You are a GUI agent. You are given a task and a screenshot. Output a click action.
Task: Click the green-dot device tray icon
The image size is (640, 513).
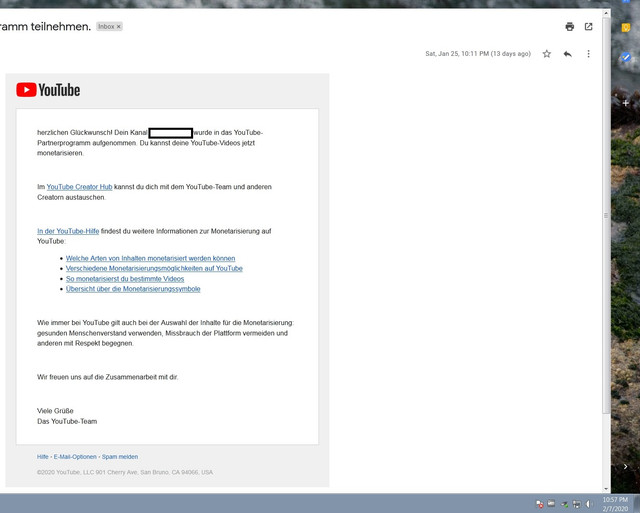pos(564,504)
